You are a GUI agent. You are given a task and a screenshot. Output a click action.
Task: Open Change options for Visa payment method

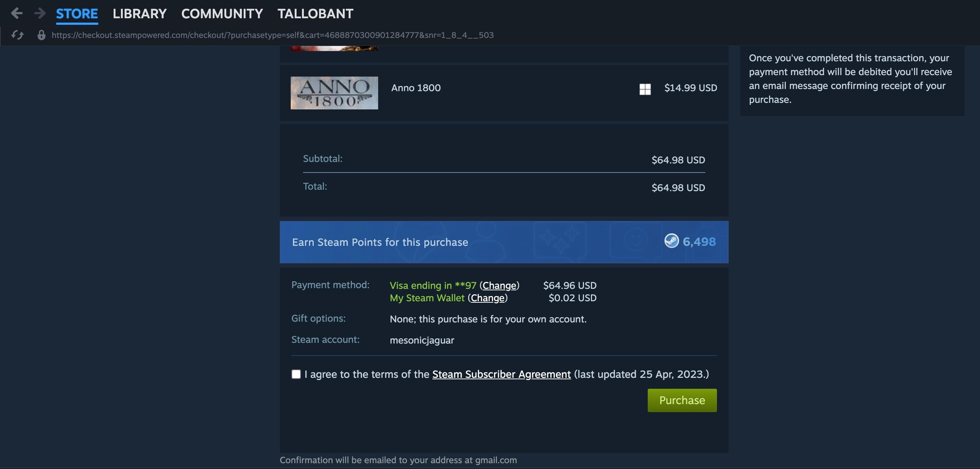tap(499, 285)
